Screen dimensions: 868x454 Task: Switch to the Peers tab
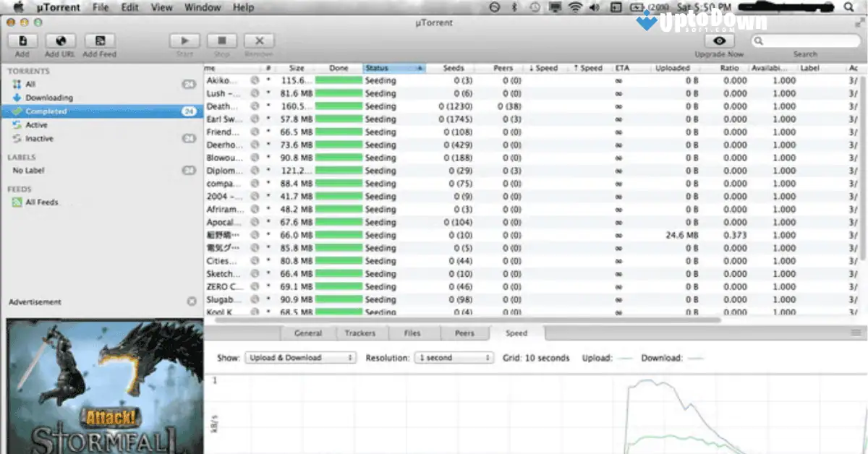pos(465,333)
